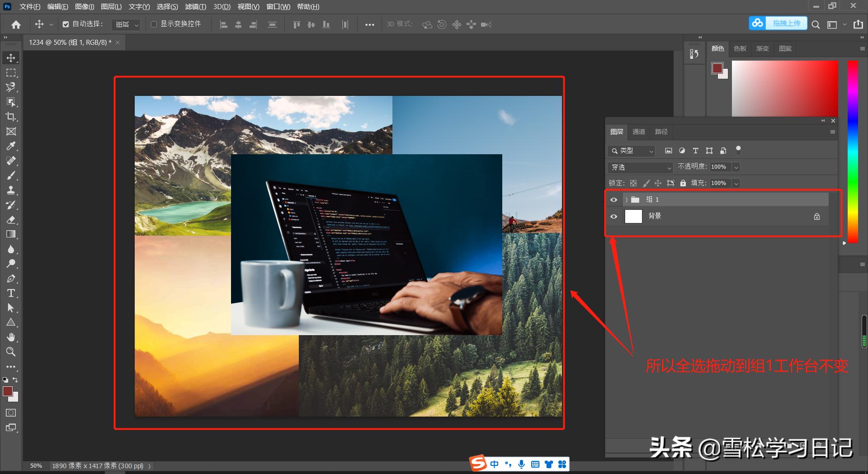
Task: Hide the 组 1 layer group
Action: pos(613,199)
